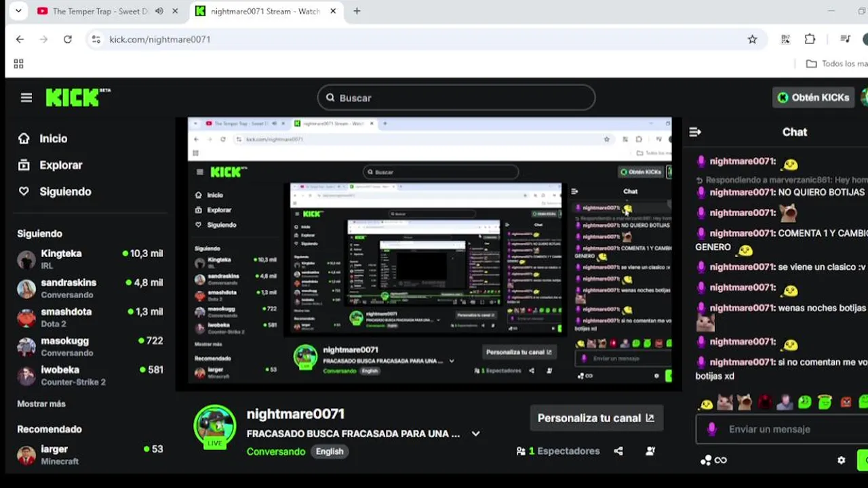Open Chrome media controls icon
This screenshot has height=488, width=868.
pyautogui.click(x=845, y=39)
